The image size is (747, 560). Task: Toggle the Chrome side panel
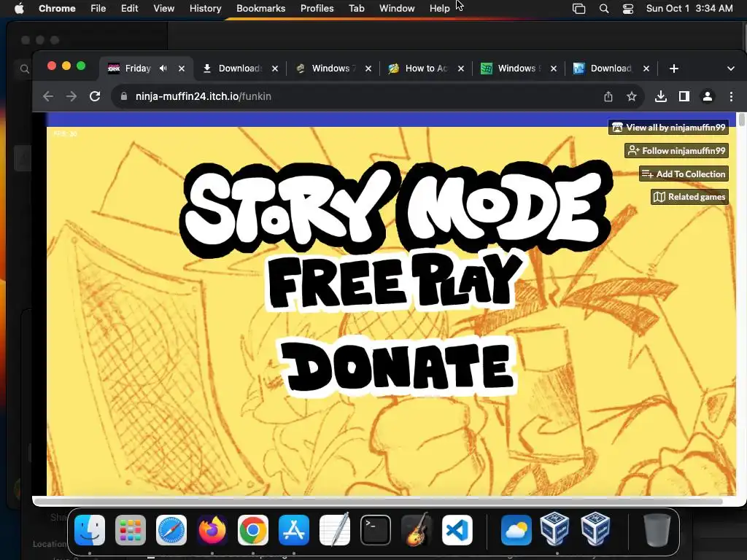pyautogui.click(x=684, y=97)
